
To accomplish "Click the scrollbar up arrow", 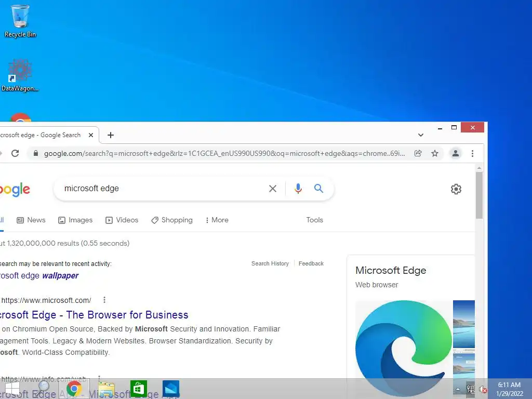I will click(x=479, y=168).
